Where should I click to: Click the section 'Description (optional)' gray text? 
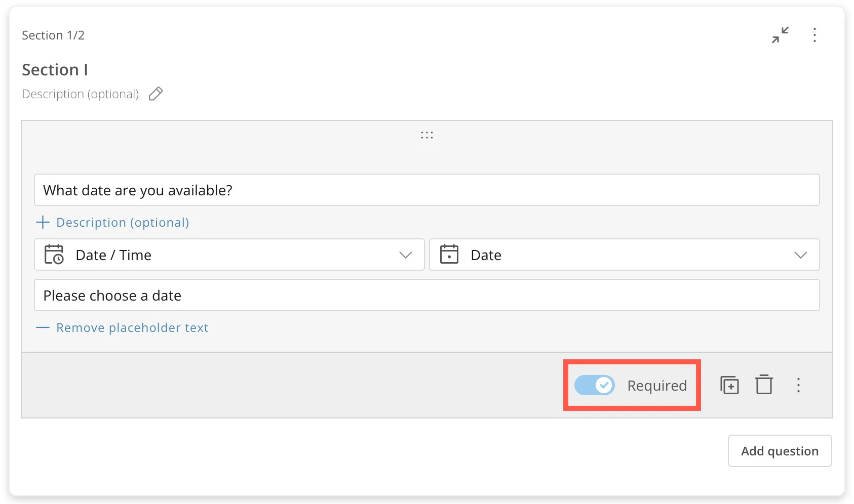[x=81, y=94]
